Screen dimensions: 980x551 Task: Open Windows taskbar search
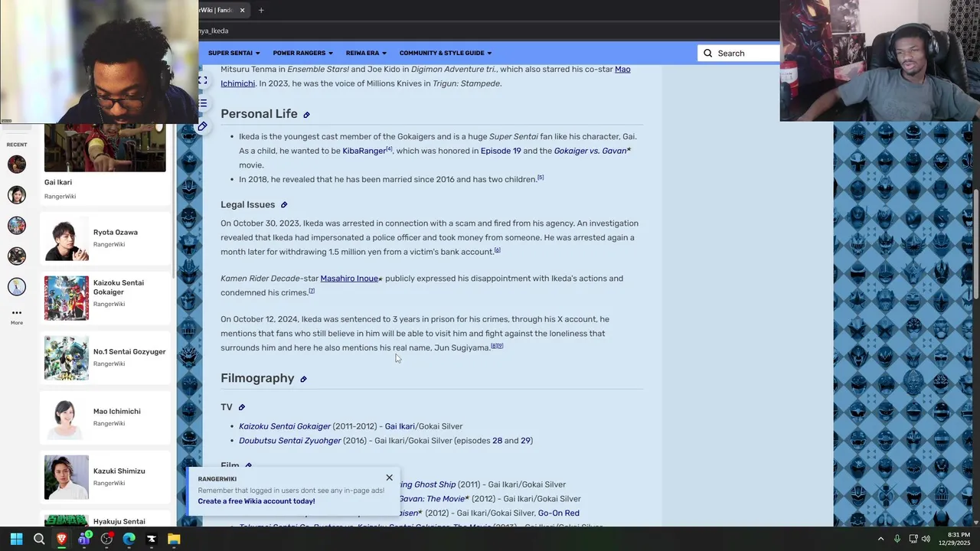pyautogui.click(x=39, y=539)
